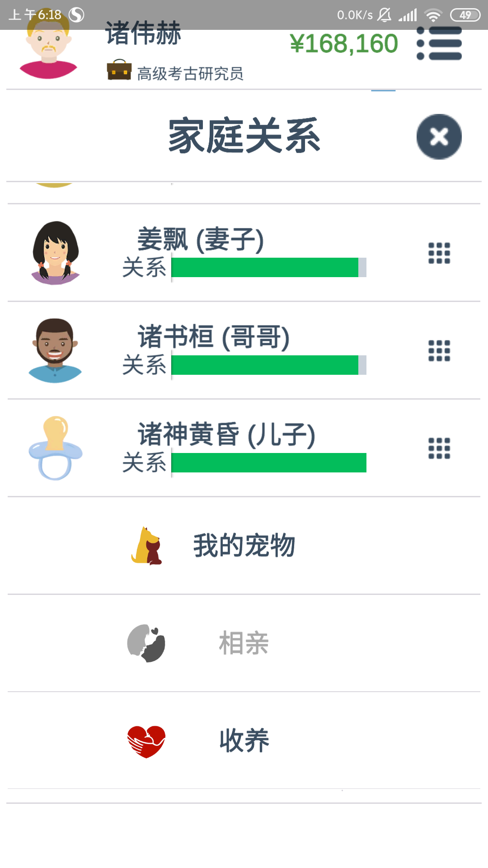The width and height of the screenshot is (488, 868).
Task: Open options grid for 诸书桓 (哥哥)
Action: coord(439,351)
